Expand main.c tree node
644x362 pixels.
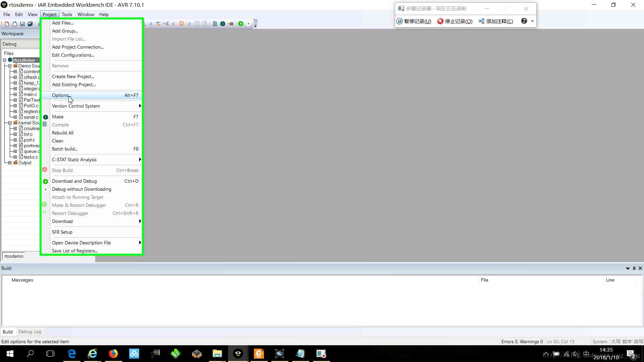click(15, 95)
